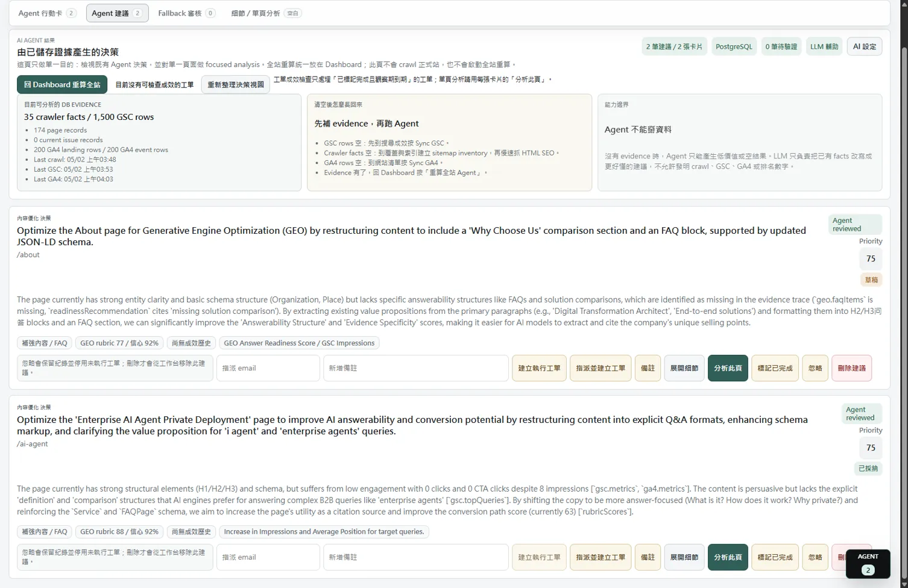Viewport: 908px width, 588px height.
Task: Click 建立執行工單 on the /about card
Action: pos(539,368)
